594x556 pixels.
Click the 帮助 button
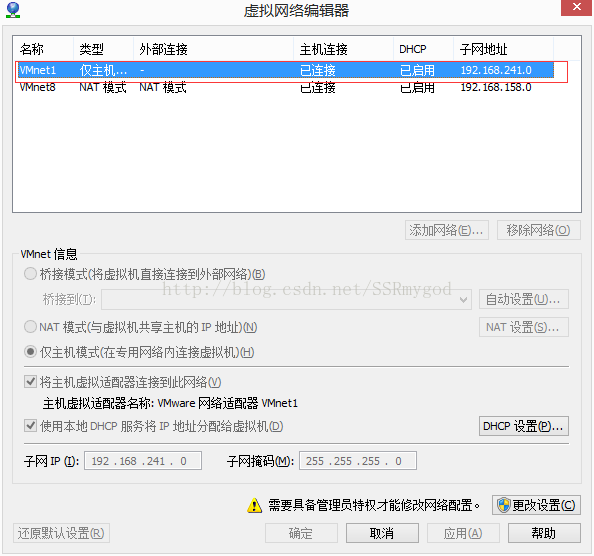point(544,533)
